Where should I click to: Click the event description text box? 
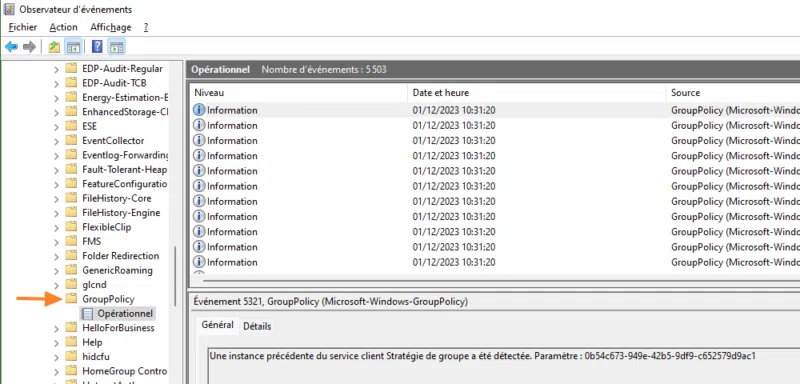[x=504, y=366]
